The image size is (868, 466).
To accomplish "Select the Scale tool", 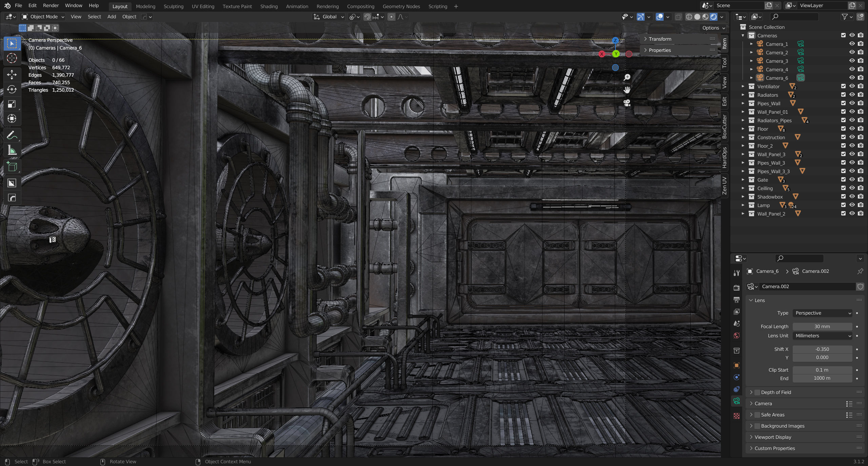I will tap(12, 104).
